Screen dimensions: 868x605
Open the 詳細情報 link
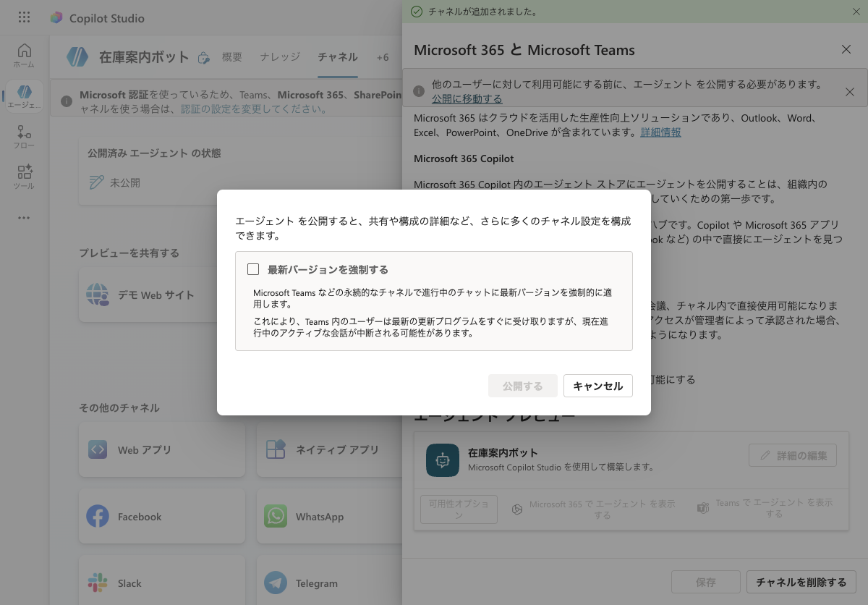pos(660,132)
